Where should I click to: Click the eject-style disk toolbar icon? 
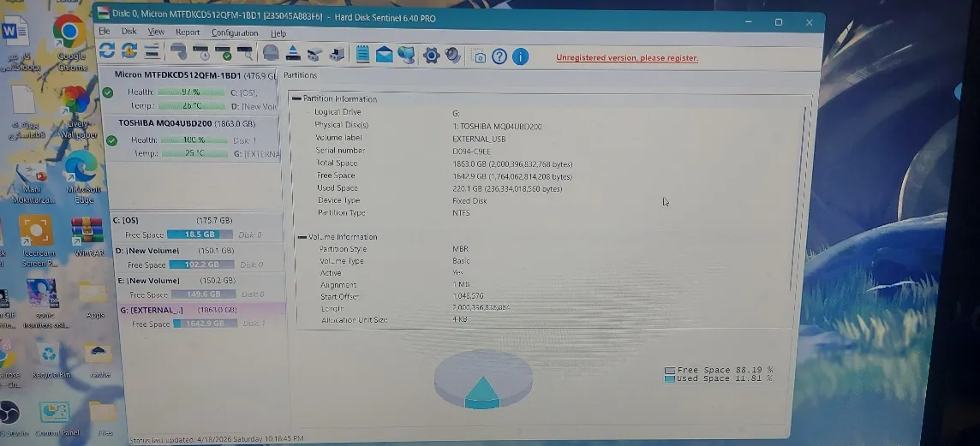pos(292,54)
